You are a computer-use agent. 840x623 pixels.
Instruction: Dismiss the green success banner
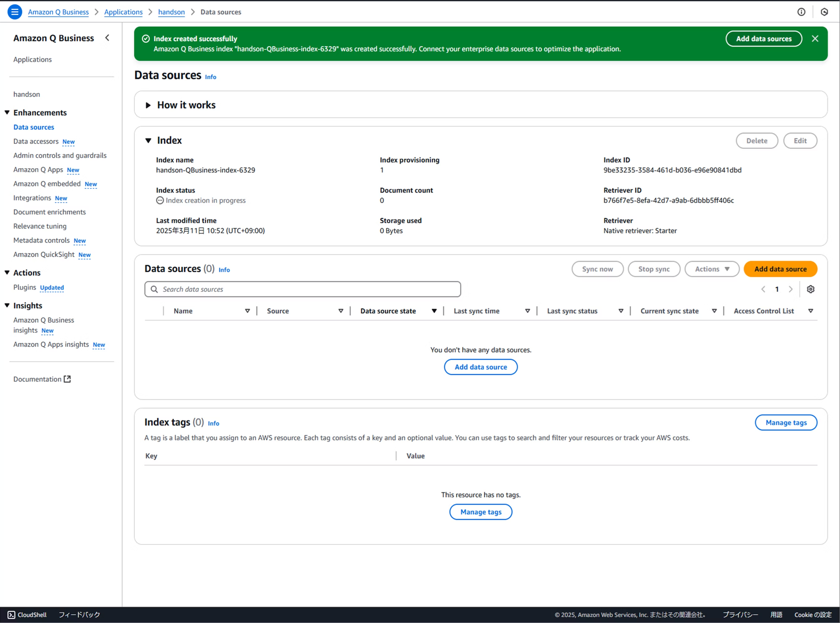815,38
